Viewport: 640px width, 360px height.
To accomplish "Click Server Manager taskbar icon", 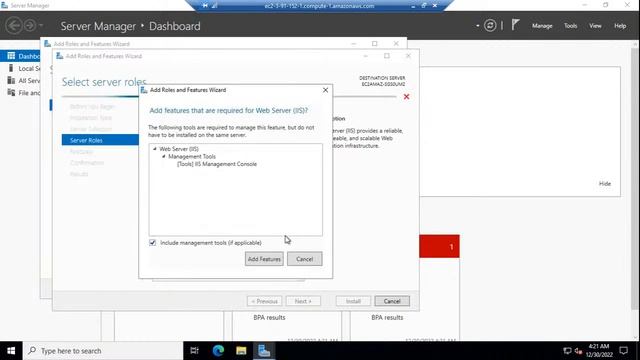I will pos(264,351).
